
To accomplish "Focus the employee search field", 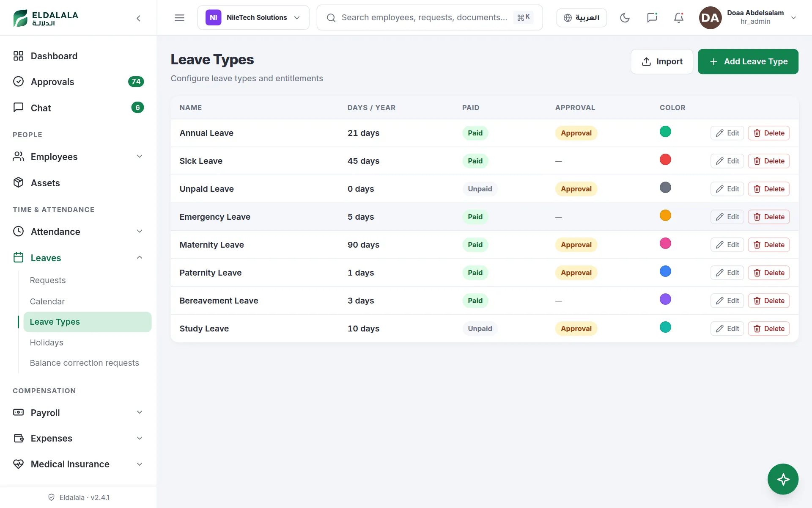I will (429, 18).
